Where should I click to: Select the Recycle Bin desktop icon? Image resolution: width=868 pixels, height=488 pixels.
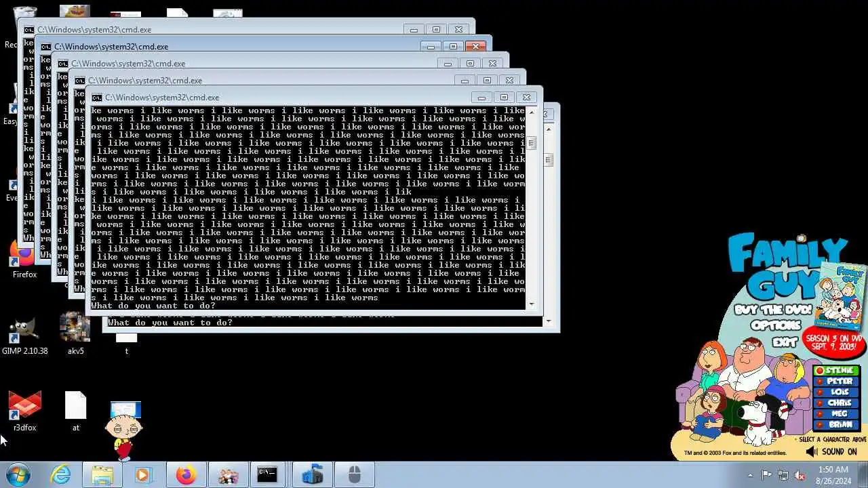click(x=15, y=27)
